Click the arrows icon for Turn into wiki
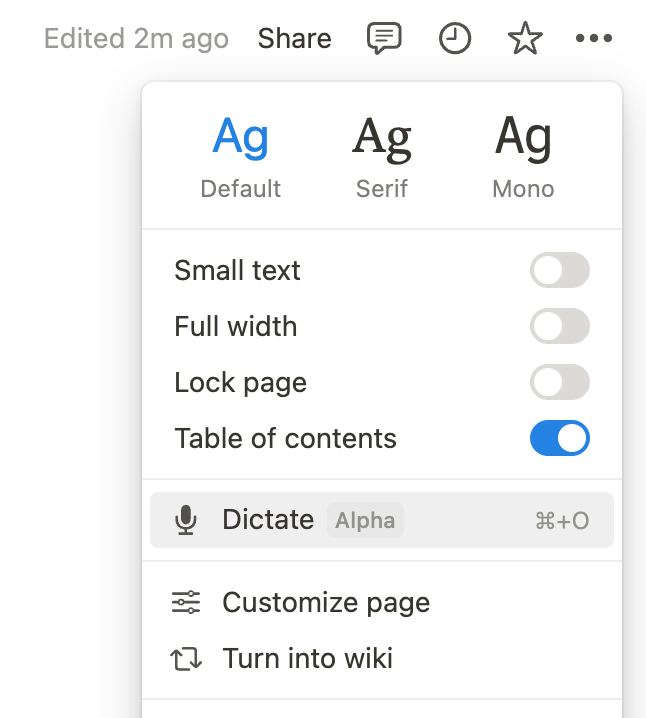Screen dimensions: 646x718 click(x=186, y=658)
